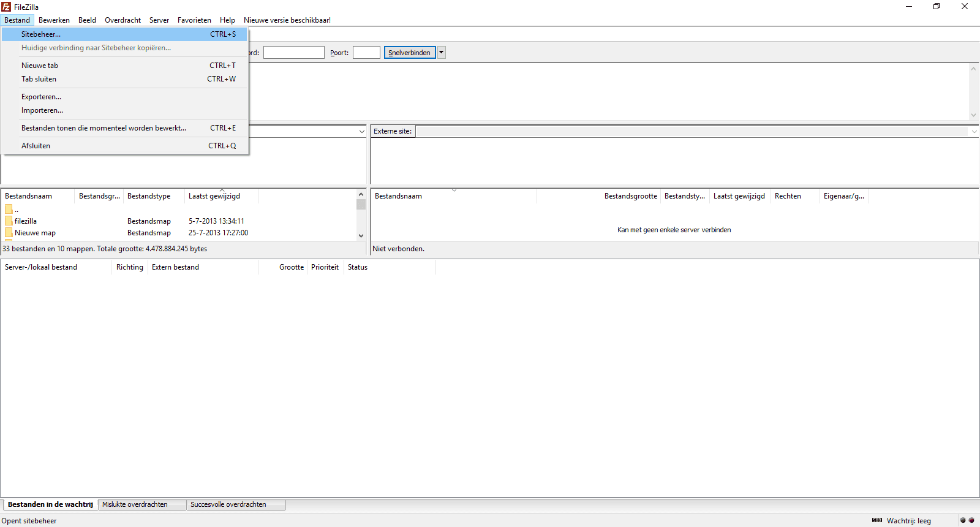Click the queue size indicator icon

pos(877,520)
